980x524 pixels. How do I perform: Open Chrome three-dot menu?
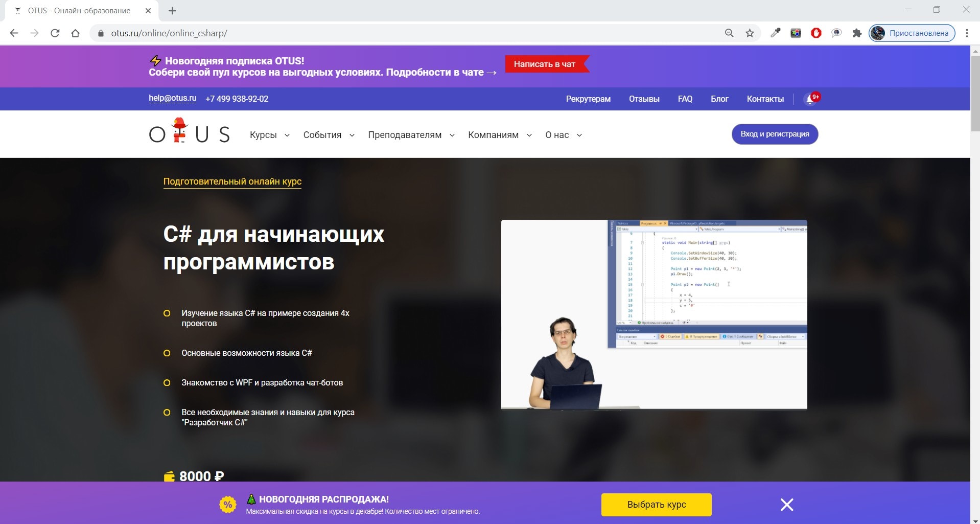tap(967, 33)
